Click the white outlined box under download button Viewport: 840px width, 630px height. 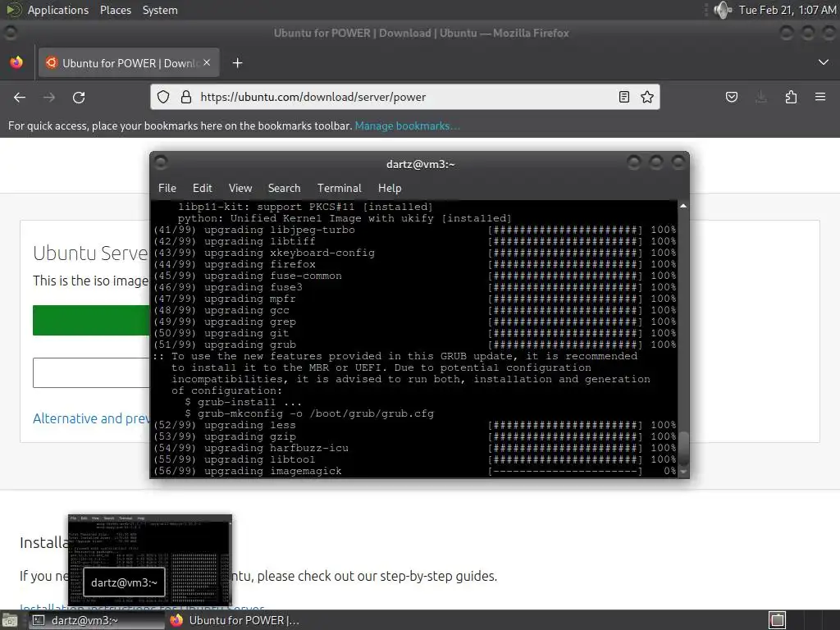[x=91, y=373]
